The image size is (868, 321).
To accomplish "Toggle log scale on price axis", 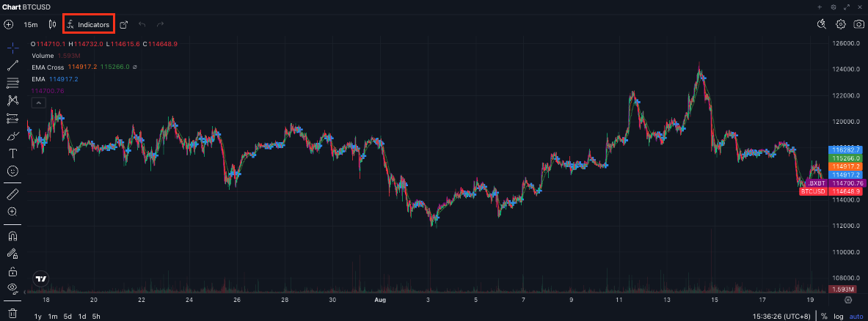I will click(839, 317).
